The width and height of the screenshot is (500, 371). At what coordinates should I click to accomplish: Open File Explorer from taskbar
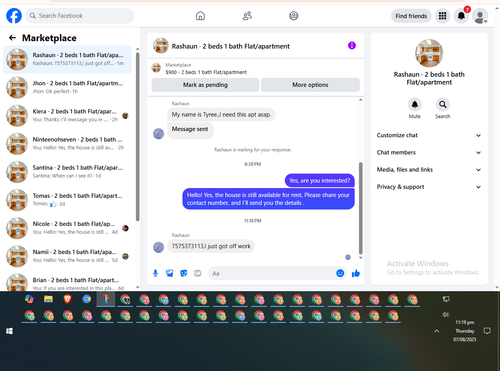tap(48, 299)
